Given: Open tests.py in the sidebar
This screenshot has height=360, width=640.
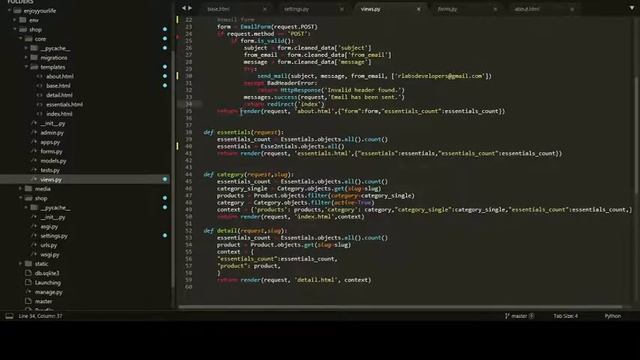Looking at the screenshot, I should [x=50, y=170].
